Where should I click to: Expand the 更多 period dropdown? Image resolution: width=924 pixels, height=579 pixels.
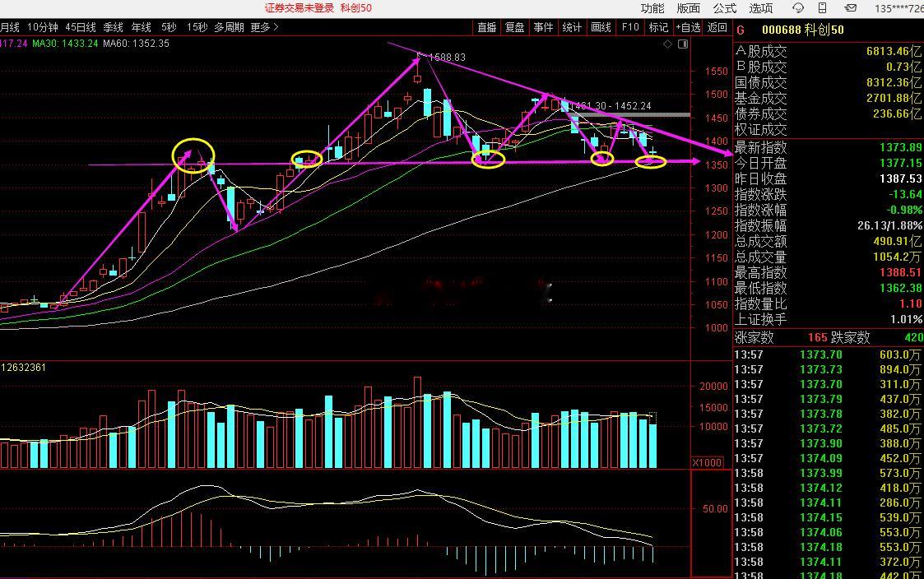click(x=264, y=27)
